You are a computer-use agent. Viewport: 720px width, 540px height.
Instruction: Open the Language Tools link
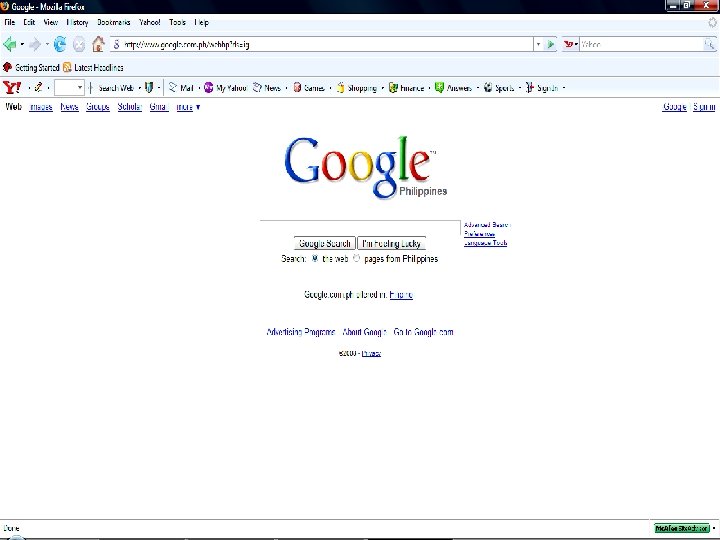[x=485, y=243]
